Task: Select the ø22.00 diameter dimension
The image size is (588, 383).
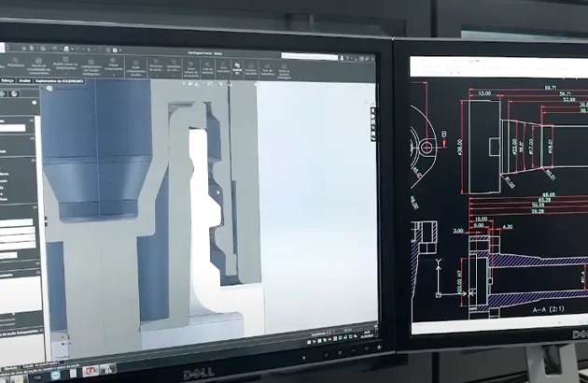Action: click(514, 146)
